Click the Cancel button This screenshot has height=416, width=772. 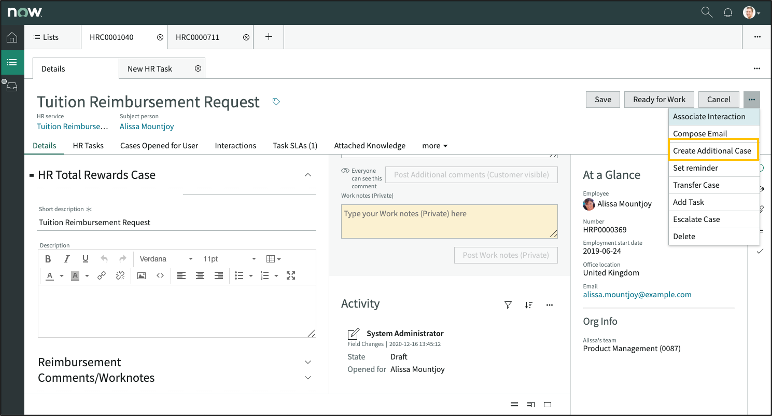click(x=718, y=99)
